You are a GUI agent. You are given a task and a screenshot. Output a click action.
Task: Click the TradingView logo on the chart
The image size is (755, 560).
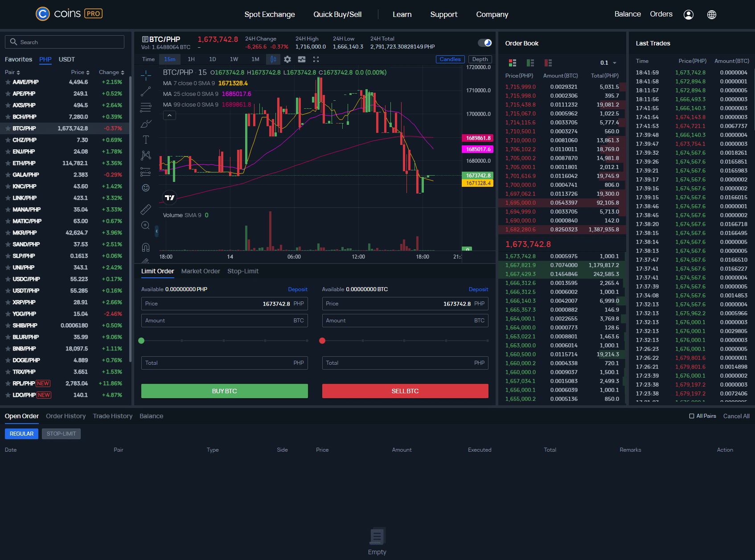click(x=170, y=198)
